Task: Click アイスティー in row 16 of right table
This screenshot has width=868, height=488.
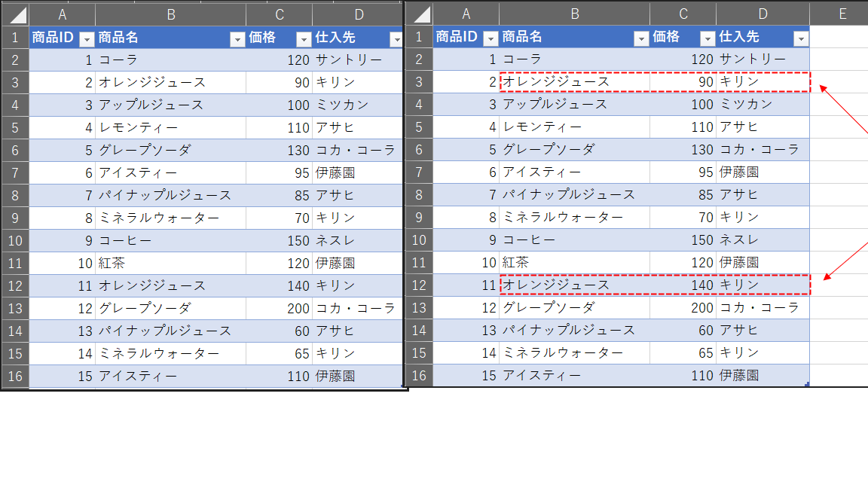Action: (575, 376)
